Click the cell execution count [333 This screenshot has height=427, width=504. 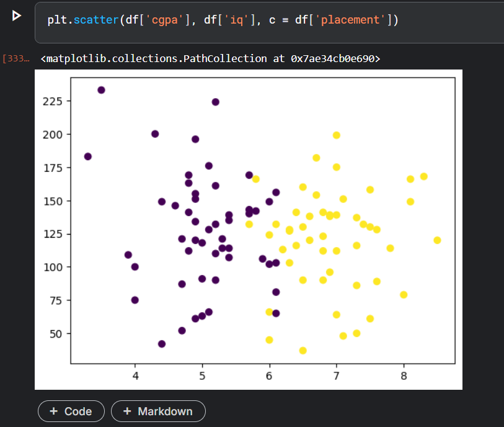click(16, 58)
